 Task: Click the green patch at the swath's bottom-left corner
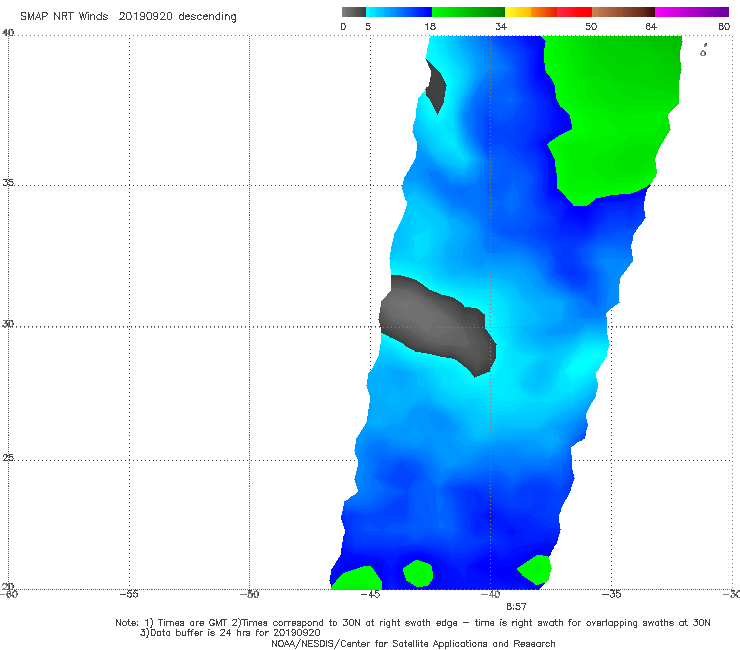(x=356, y=579)
